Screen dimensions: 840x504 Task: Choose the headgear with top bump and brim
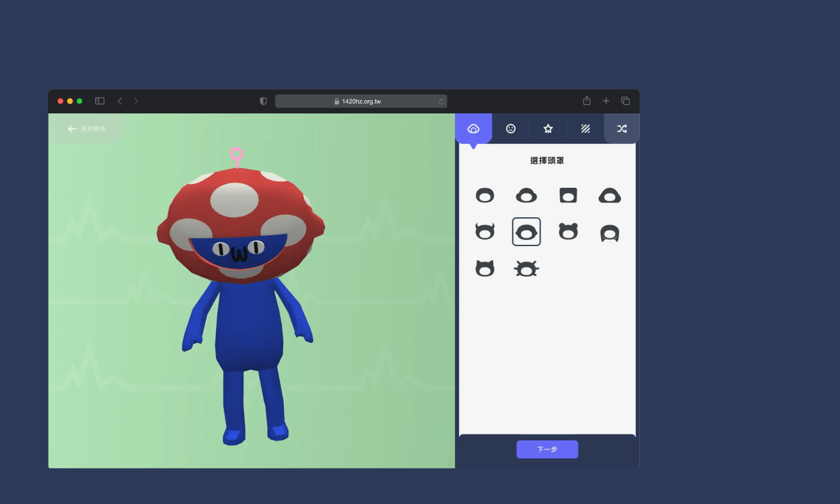click(x=526, y=195)
